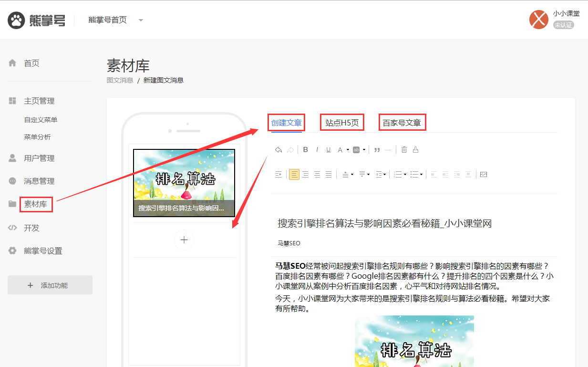Insert a horizontal rule line

tap(388, 150)
